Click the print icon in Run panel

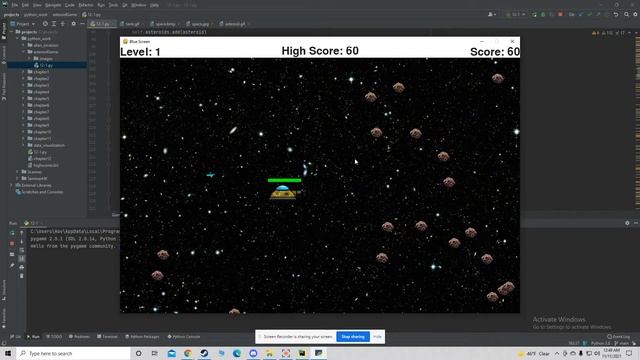22,267
